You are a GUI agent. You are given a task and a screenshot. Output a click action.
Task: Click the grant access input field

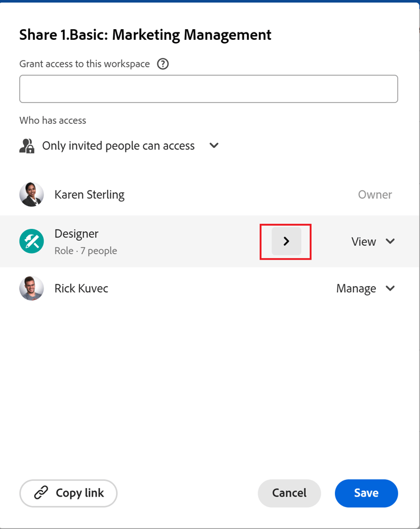tap(208, 88)
